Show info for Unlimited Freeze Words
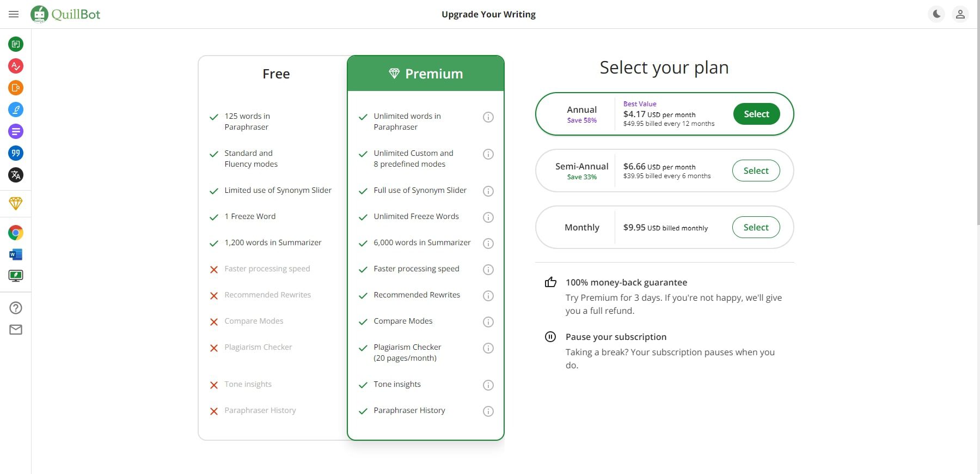Image resolution: width=980 pixels, height=474 pixels. [488, 217]
